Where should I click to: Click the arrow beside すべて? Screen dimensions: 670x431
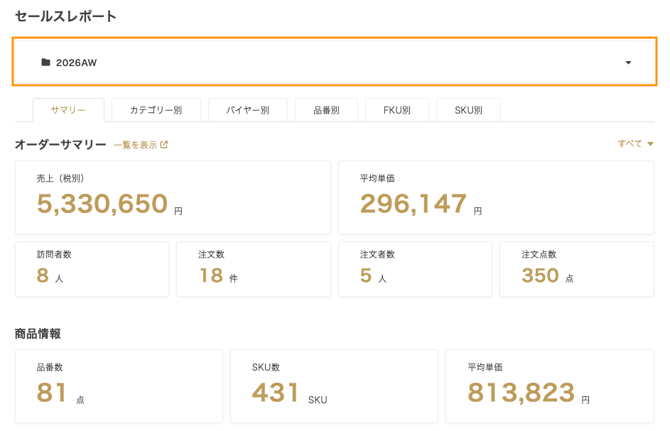click(650, 144)
